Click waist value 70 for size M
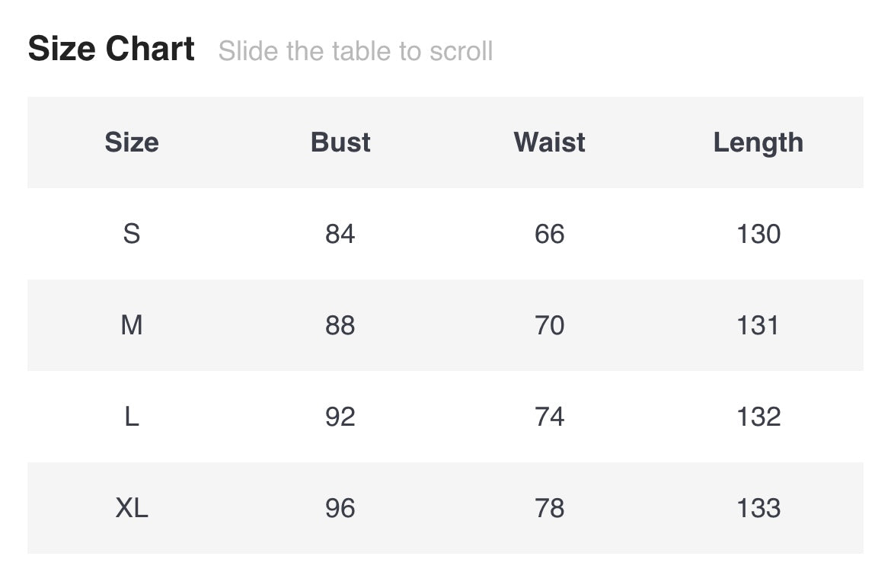891x588 pixels. click(549, 325)
